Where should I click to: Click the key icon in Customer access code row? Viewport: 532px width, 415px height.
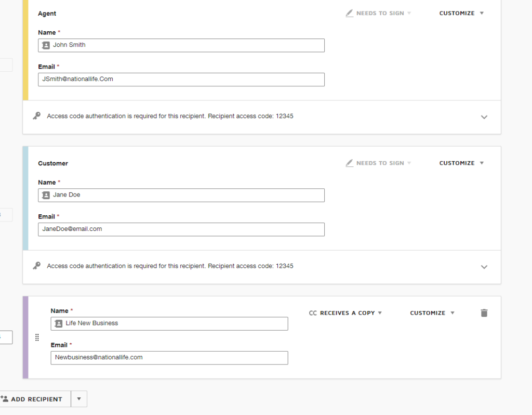coord(36,266)
